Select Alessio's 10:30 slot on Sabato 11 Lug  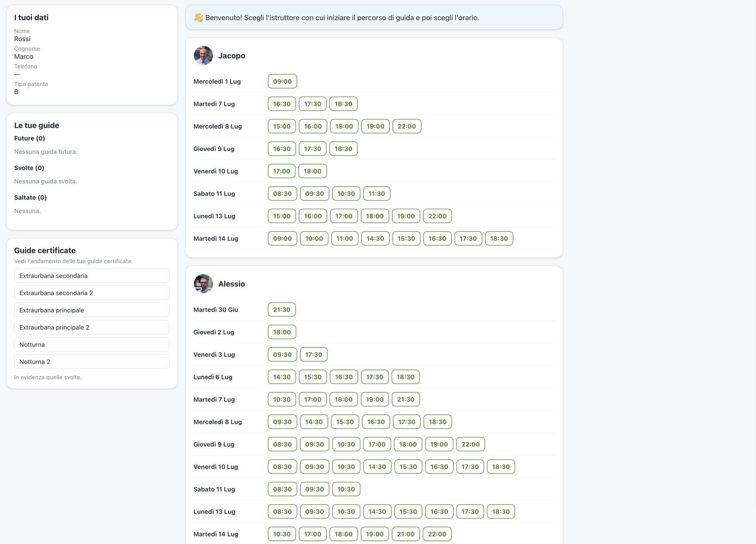point(346,489)
